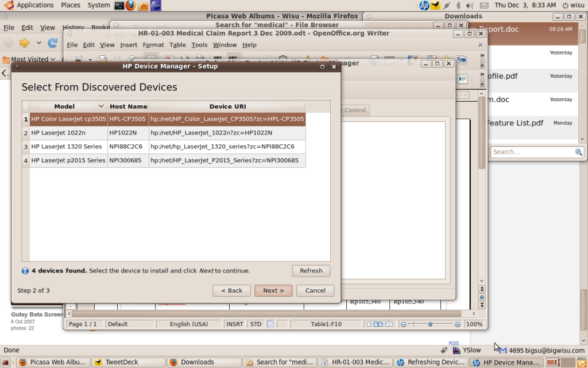Image resolution: width=588 pixels, height=368 pixels.
Task: Click the Device URI column header
Action: click(x=227, y=106)
